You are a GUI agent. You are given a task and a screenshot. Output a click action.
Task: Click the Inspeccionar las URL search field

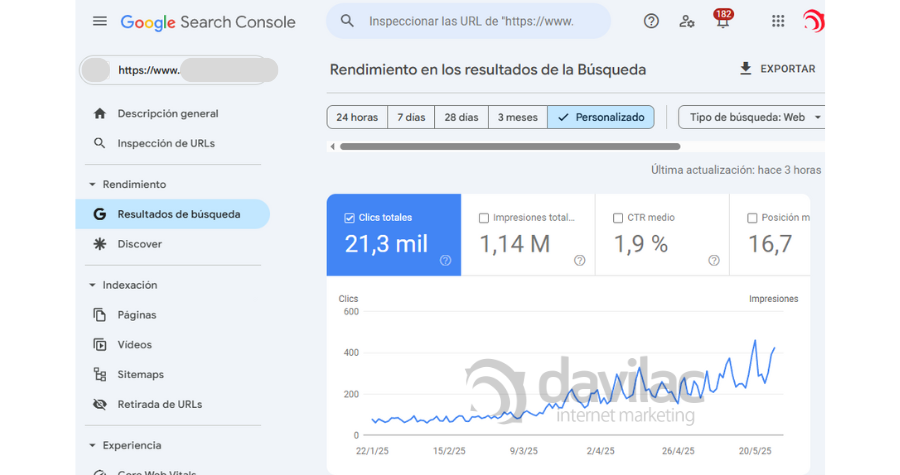click(x=468, y=21)
